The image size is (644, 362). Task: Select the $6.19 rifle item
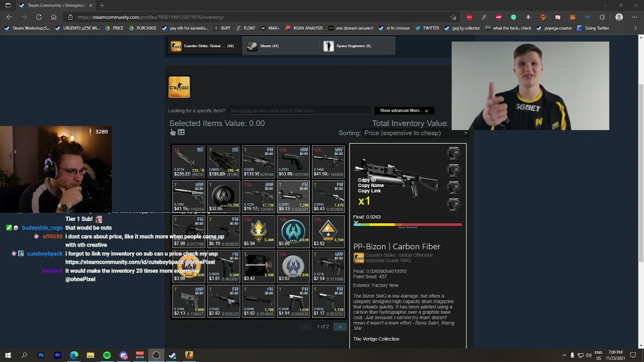pos(224,232)
